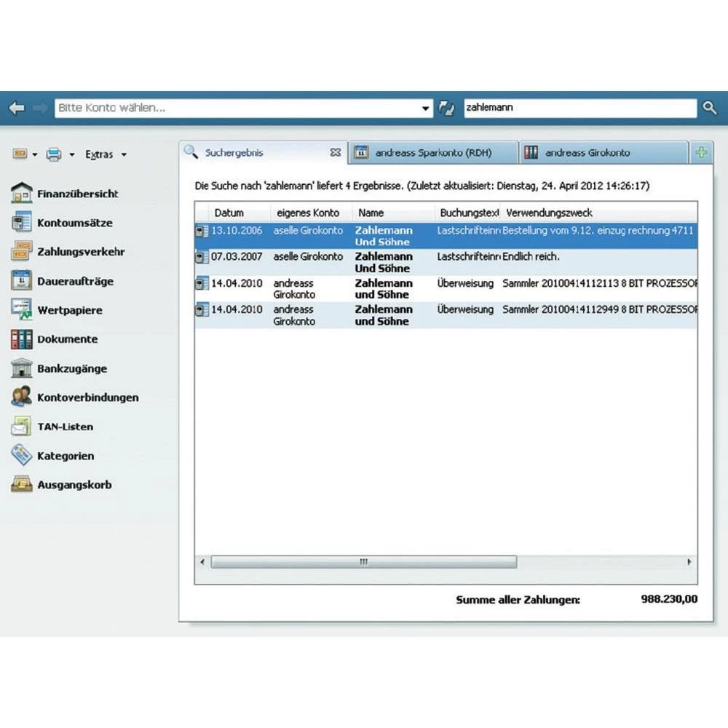Expand the printer options dropdown arrow
The image size is (728, 728).
[x=72, y=154]
